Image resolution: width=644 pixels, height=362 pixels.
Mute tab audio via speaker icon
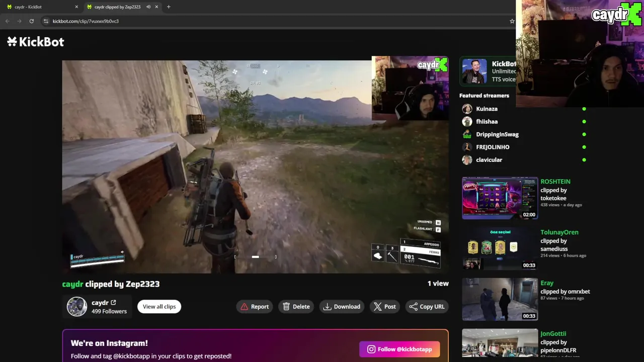pos(148,7)
